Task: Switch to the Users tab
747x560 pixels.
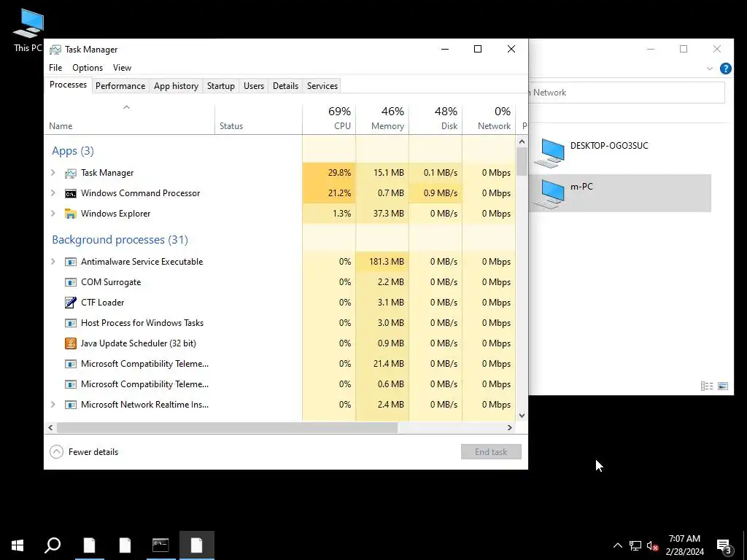Action: (253, 86)
